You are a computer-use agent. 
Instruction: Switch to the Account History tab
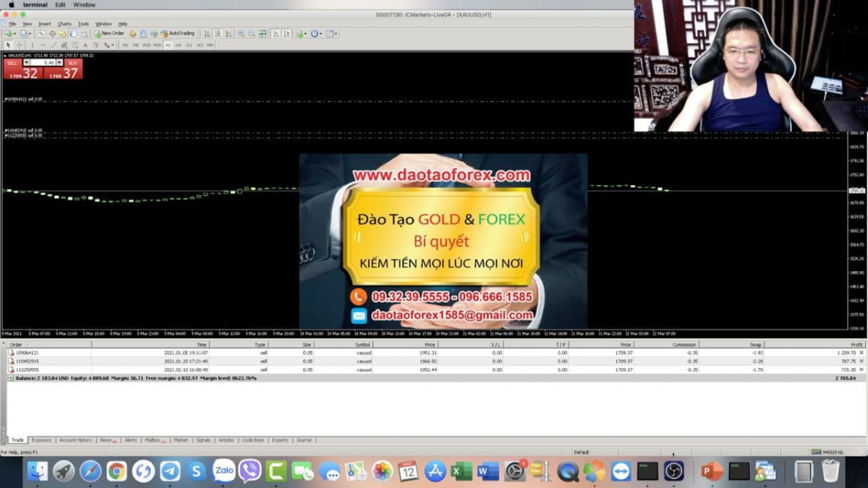75,440
